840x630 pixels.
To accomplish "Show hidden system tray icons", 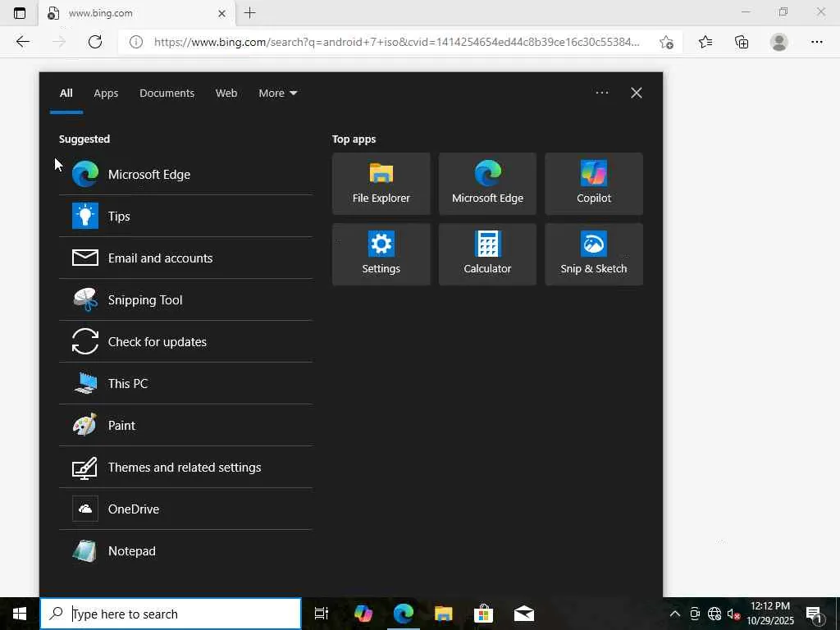I will tap(675, 614).
